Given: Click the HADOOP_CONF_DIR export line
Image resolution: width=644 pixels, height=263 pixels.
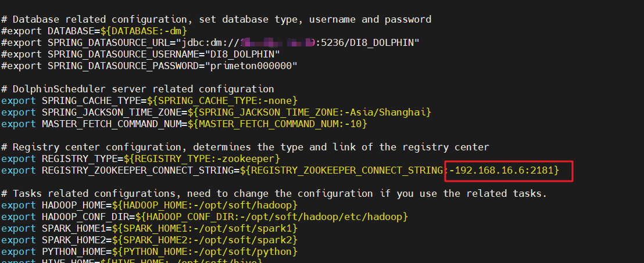Looking at the screenshot, I should click(205, 217).
